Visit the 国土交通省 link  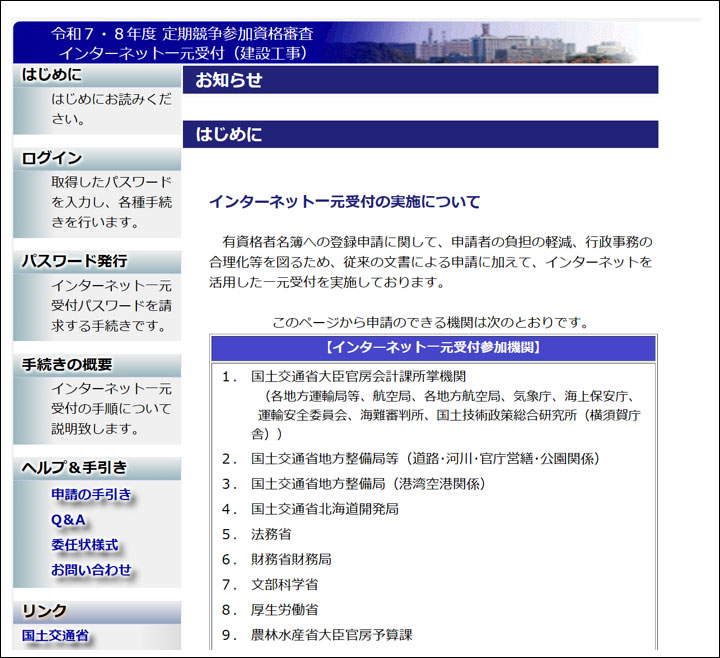tap(56, 636)
